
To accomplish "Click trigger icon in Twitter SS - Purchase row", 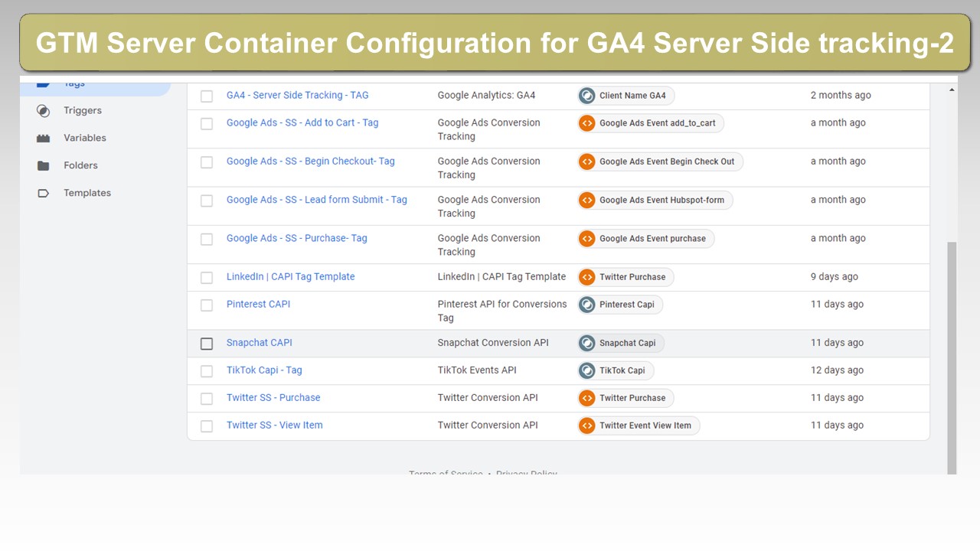I will click(587, 398).
